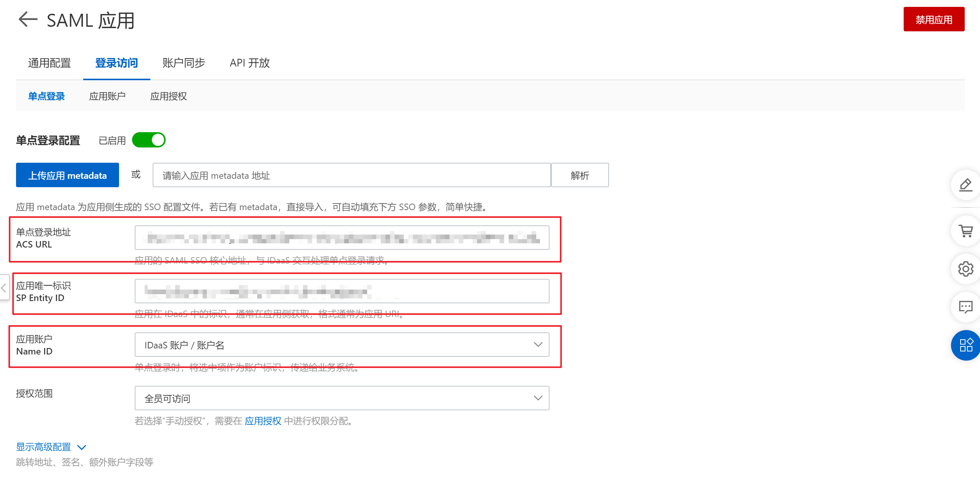Click 上传应用 metadata button
This screenshot has width=980, height=484.
[x=67, y=175]
